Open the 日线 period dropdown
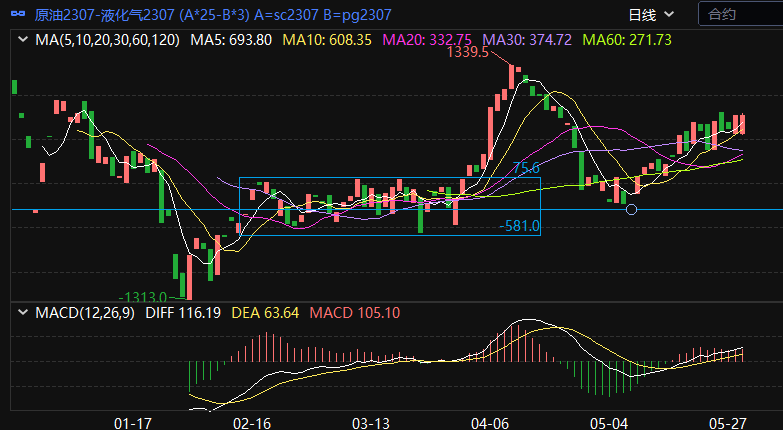 [x=651, y=14]
